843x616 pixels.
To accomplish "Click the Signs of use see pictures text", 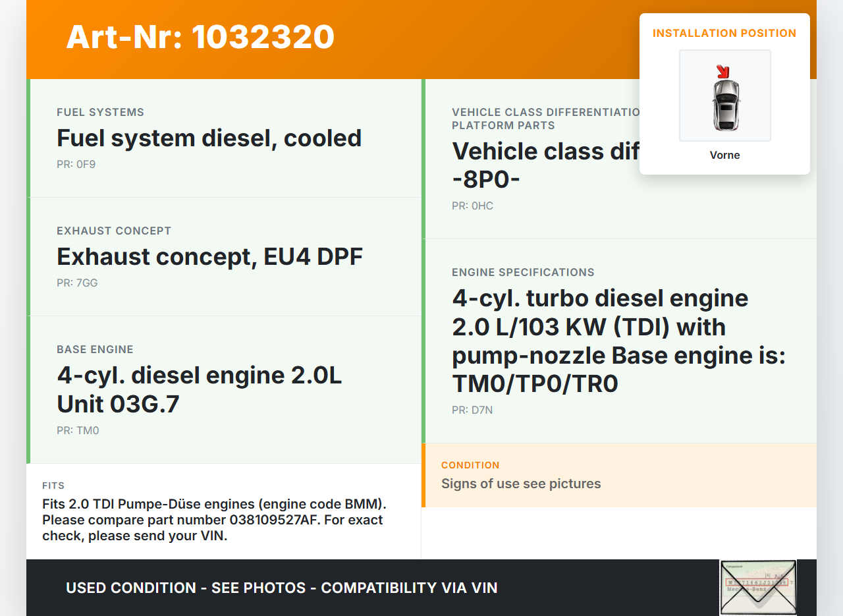I will point(521,484).
